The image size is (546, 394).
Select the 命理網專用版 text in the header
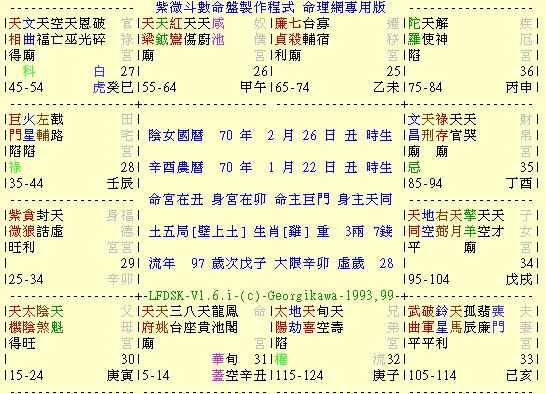(x=344, y=7)
